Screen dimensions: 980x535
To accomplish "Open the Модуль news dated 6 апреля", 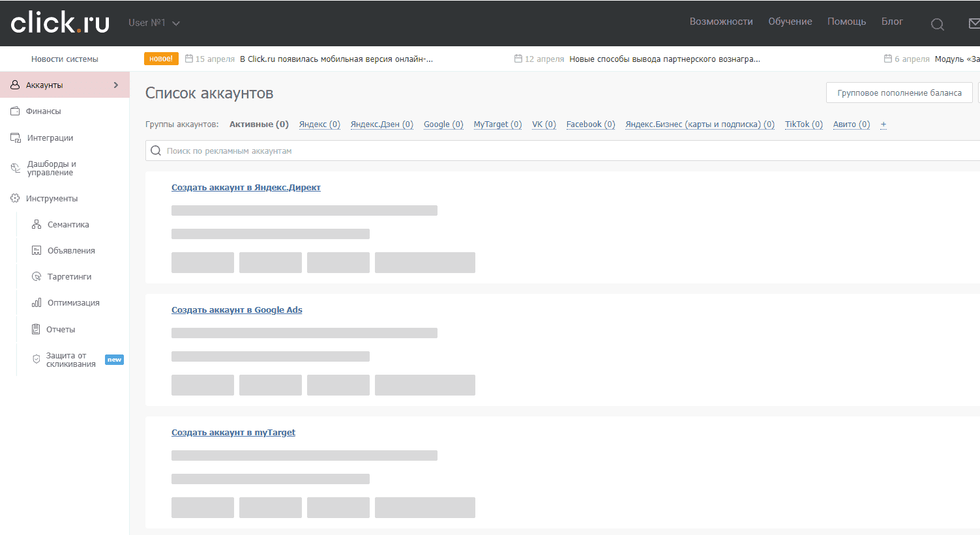I will click(x=957, y=59).
